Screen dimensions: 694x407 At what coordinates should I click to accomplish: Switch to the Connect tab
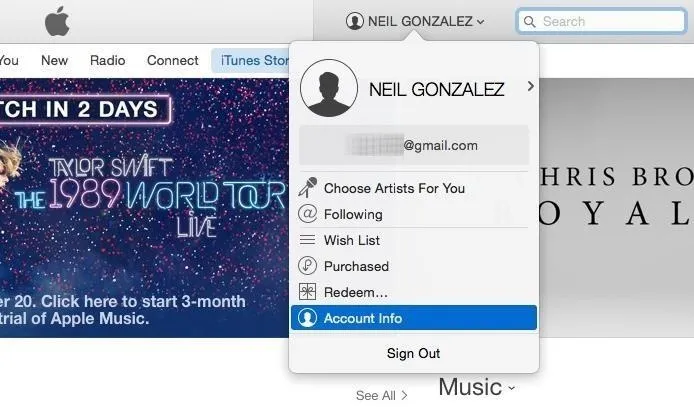click(173, 60)
